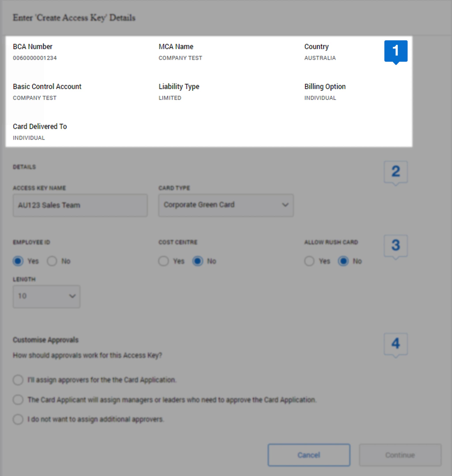Select Yes for Employee ID

[x=18, y=261]
